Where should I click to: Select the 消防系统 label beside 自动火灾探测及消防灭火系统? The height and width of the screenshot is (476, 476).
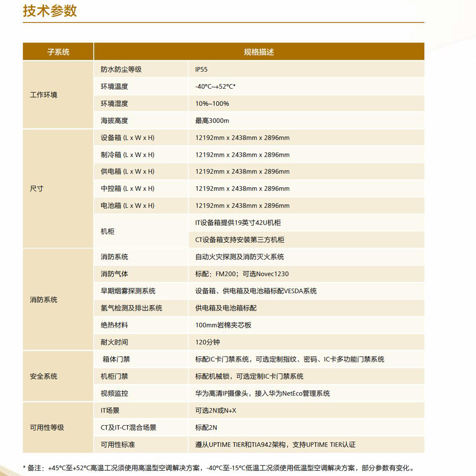114,257
